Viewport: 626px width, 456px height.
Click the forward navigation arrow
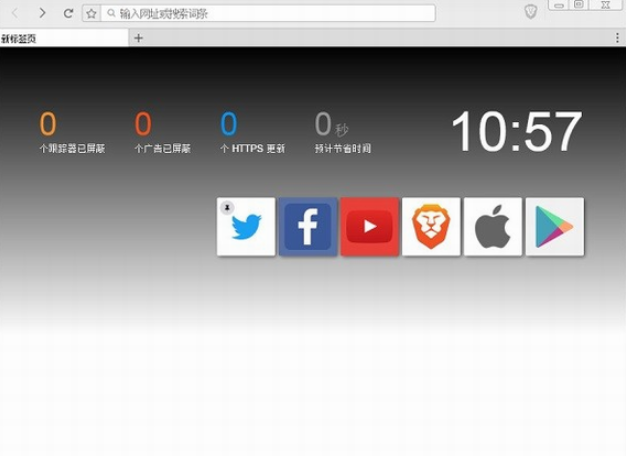point(42,13)
